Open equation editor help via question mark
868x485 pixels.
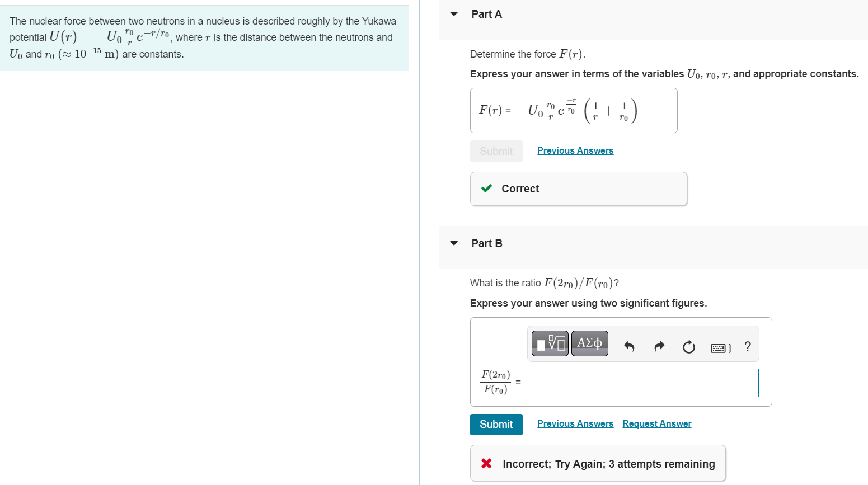747,347
